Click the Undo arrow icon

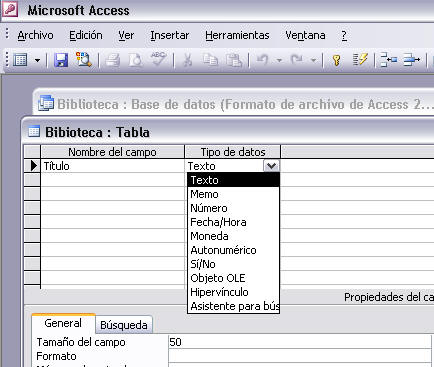point(263,60)
